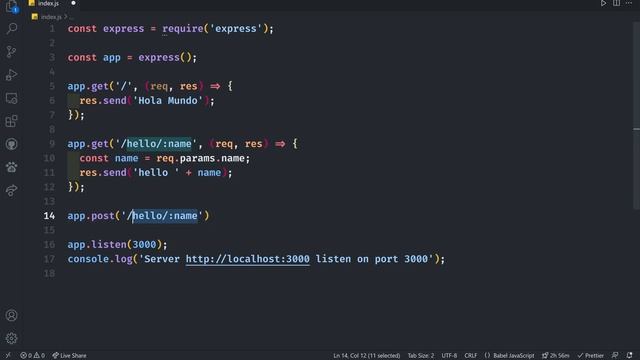Click line number 14 in the gutter
This screenshot has height=360, width=640.
pos(49,216)
